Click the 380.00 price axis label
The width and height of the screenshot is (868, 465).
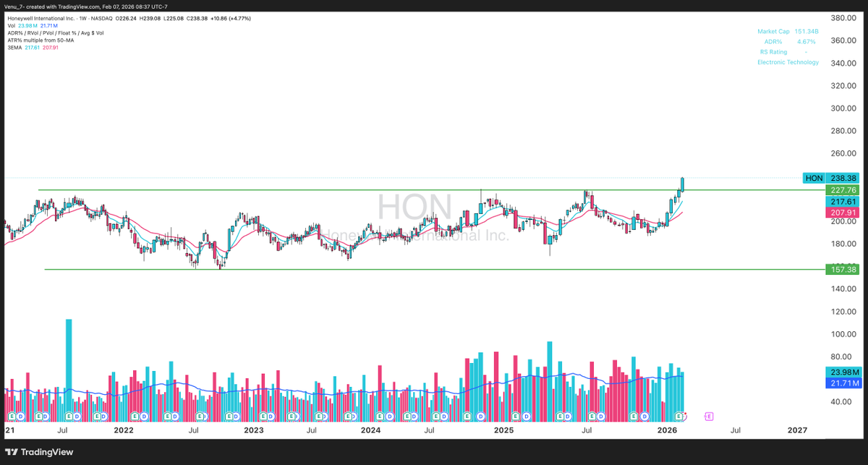coord(844,18)
